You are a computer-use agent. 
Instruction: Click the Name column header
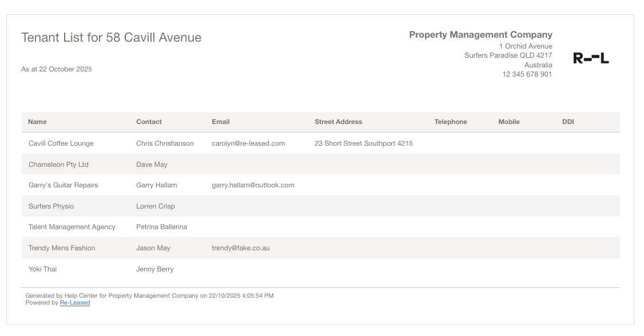(37, 122)
